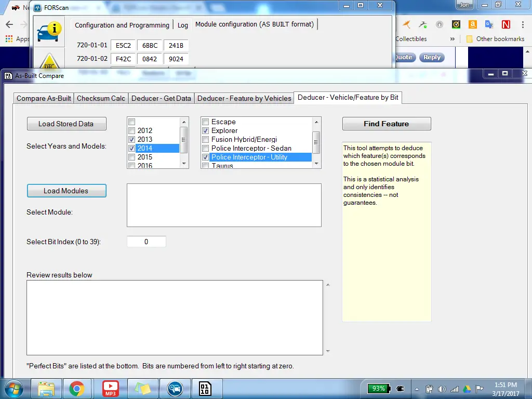Click inside the Review results text box
This screenshot has height=399, width=532.
175,317
